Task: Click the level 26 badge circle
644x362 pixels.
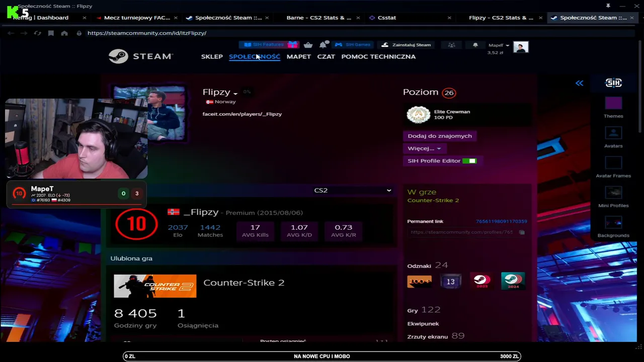Action: pyautogui.click(x=449, y=93)
